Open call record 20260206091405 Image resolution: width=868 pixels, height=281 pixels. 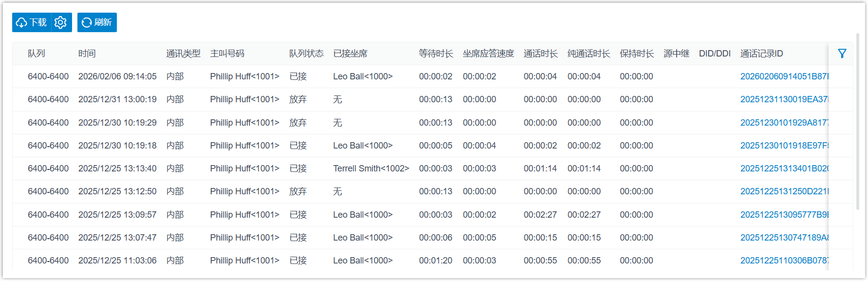784,76
